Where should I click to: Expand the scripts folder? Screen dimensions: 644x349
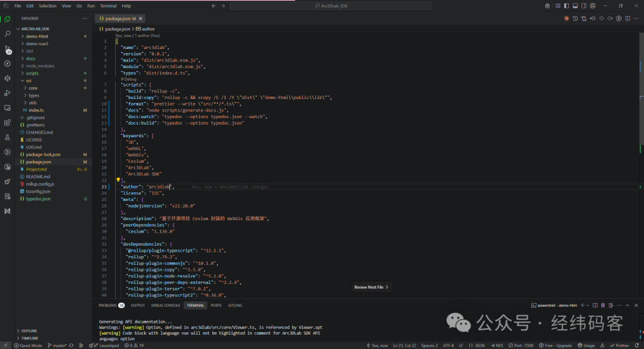(x=54, y=73)
